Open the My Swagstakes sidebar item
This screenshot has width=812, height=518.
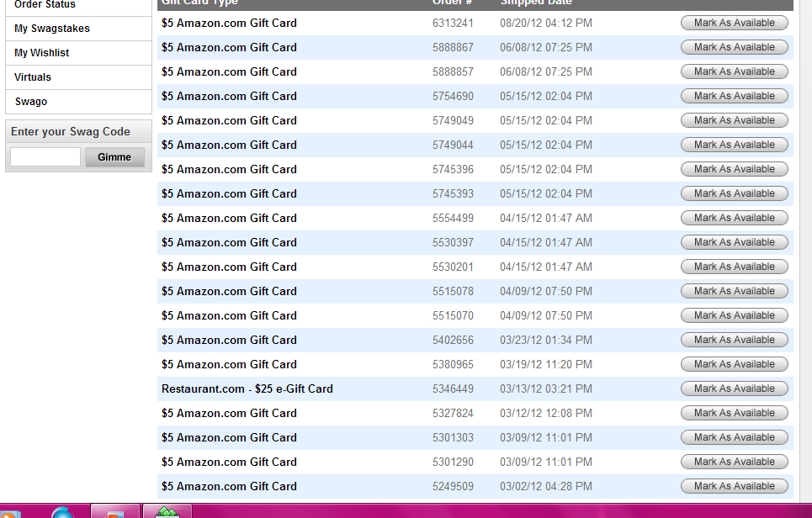[x=52, y=29]
